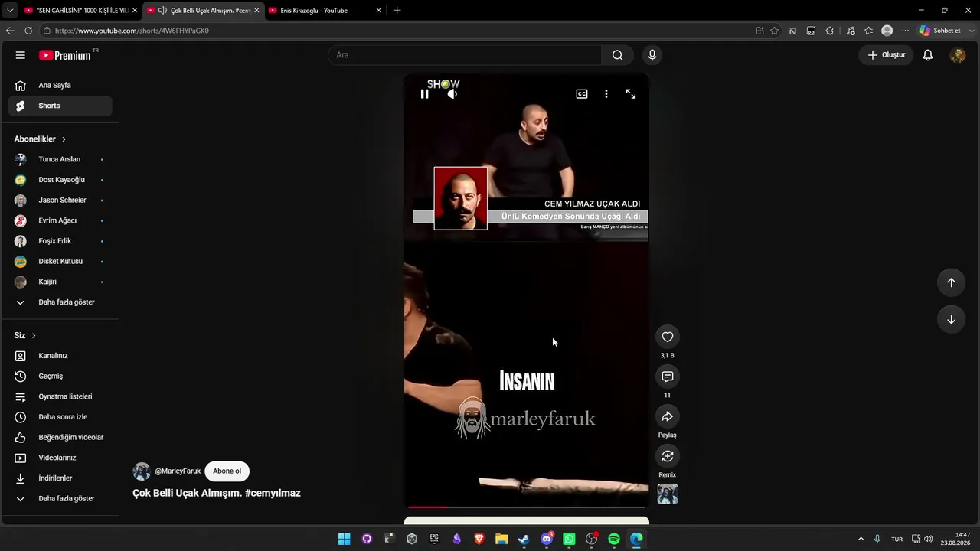Expand the Abonelikler section chevron

coord(64,139)
